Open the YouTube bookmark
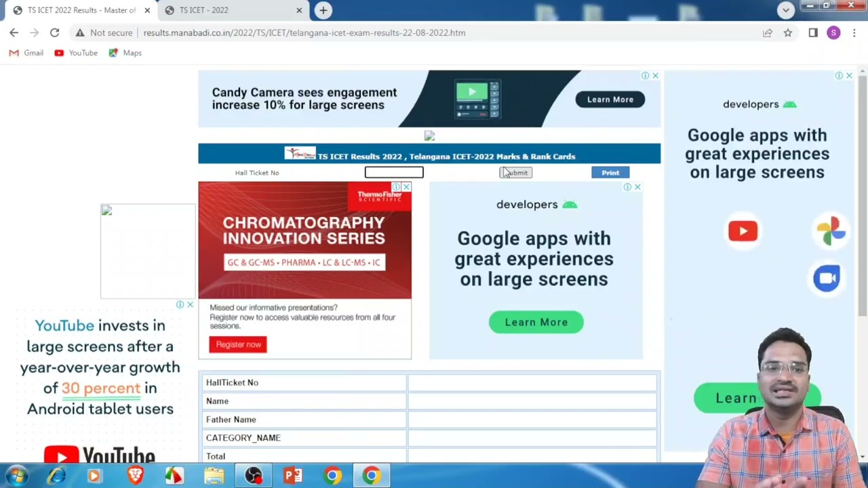868x488 pixels. 76,53
